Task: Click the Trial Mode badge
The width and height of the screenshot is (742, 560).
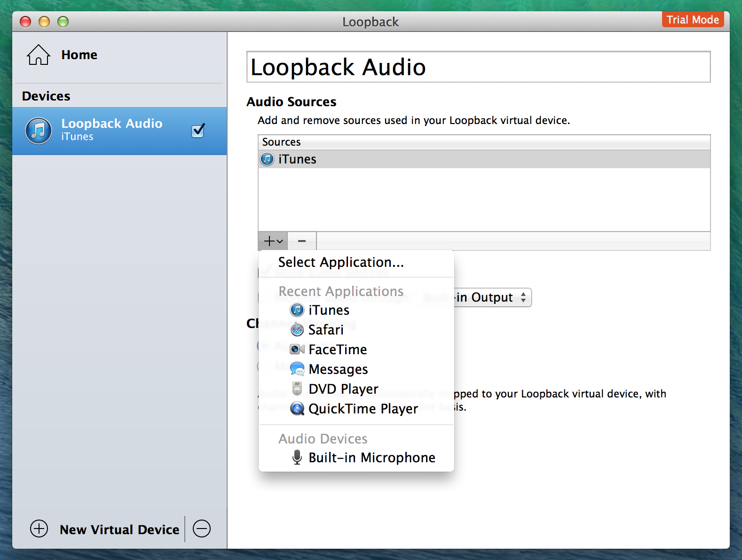Action: click(x=693, y=20)
